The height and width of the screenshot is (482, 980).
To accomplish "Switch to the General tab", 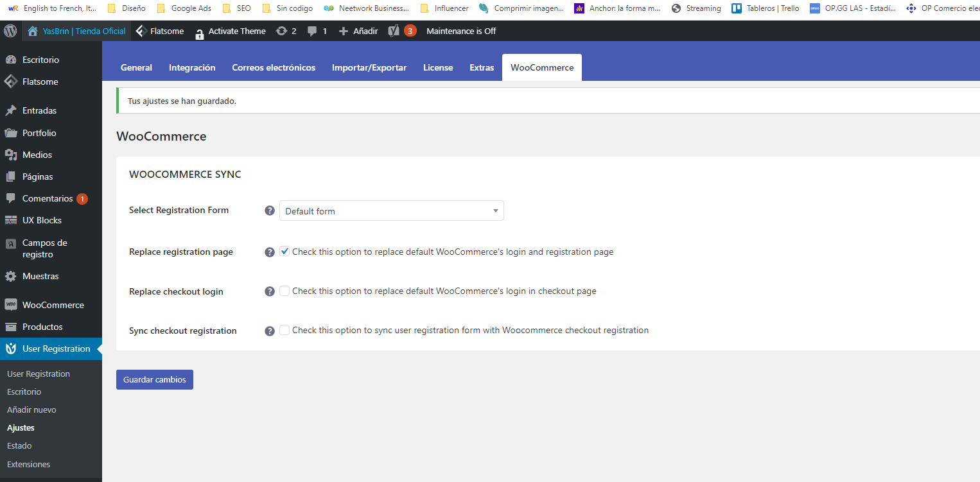I will coord(136,67).
